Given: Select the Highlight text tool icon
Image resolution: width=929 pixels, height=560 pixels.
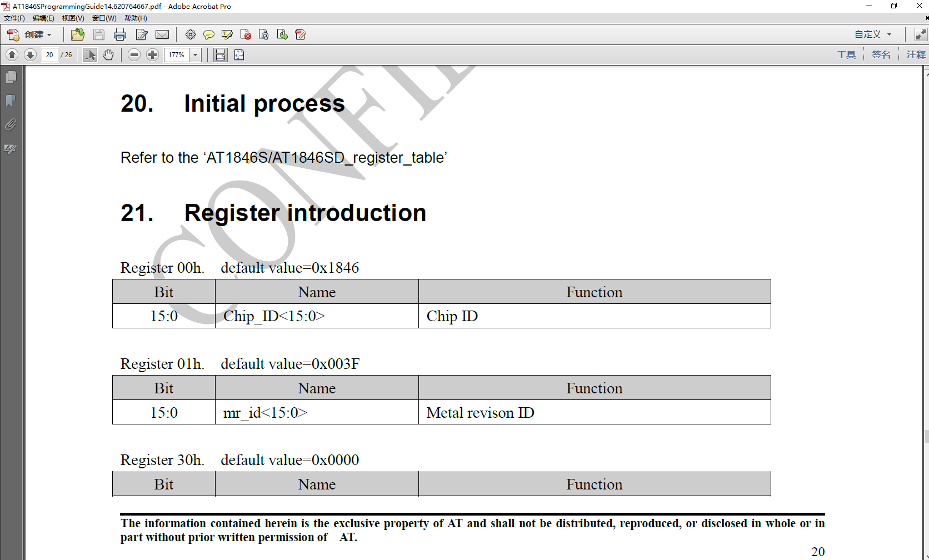Looking at the screenshot, I should click(227, 34).
